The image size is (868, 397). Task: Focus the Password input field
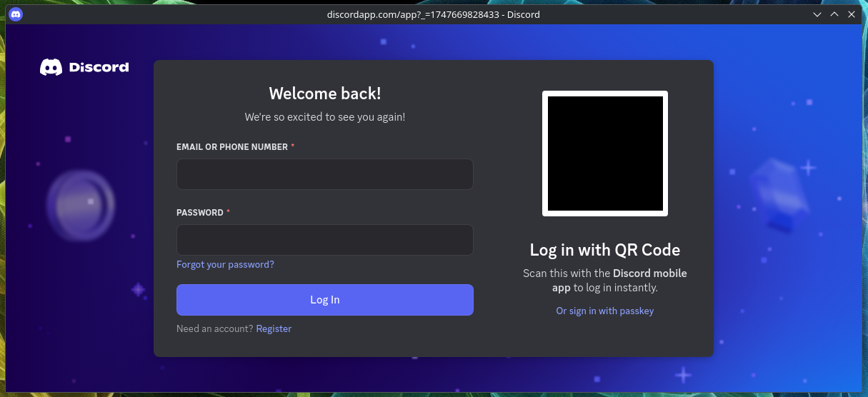point(324,240)
